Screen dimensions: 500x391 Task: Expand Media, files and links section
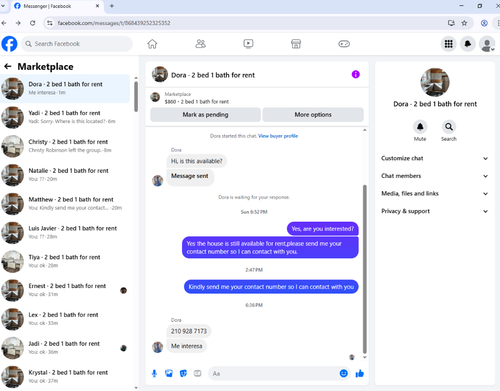pyautogui.click(x=435, y=194)
